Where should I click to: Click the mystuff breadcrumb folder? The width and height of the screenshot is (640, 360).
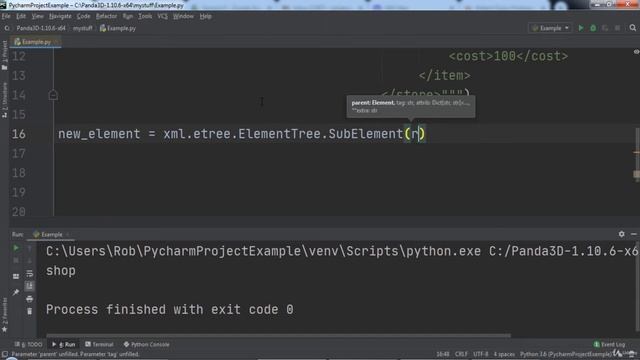click(x=82, y=28)
